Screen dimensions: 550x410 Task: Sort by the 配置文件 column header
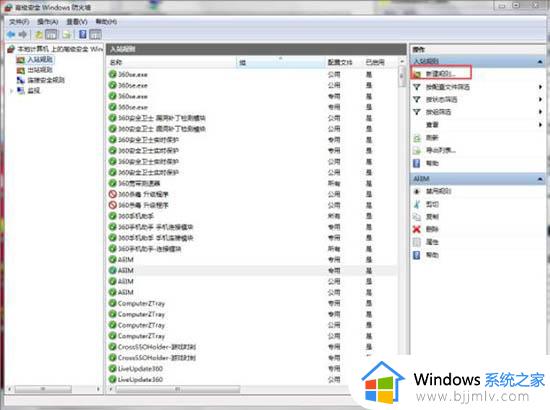[344, 62]
